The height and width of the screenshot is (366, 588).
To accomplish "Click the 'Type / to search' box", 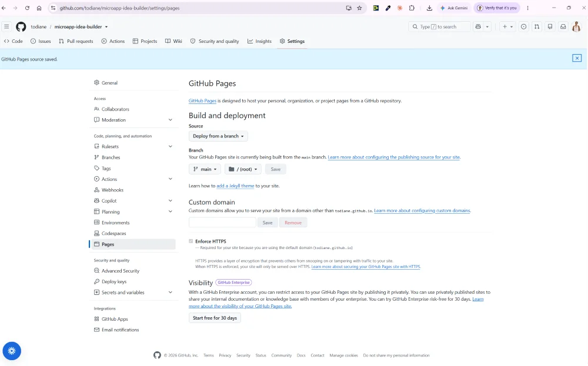I will pyautogui.click(x=439, y=26).
